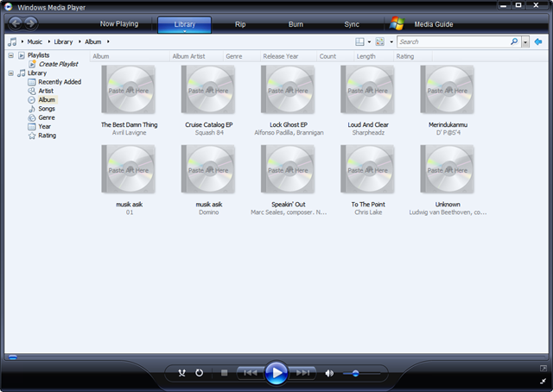This screenshot has height=392, width=553.
Task: Open the view options dropdown arrow
Action: tap(391, 42)
